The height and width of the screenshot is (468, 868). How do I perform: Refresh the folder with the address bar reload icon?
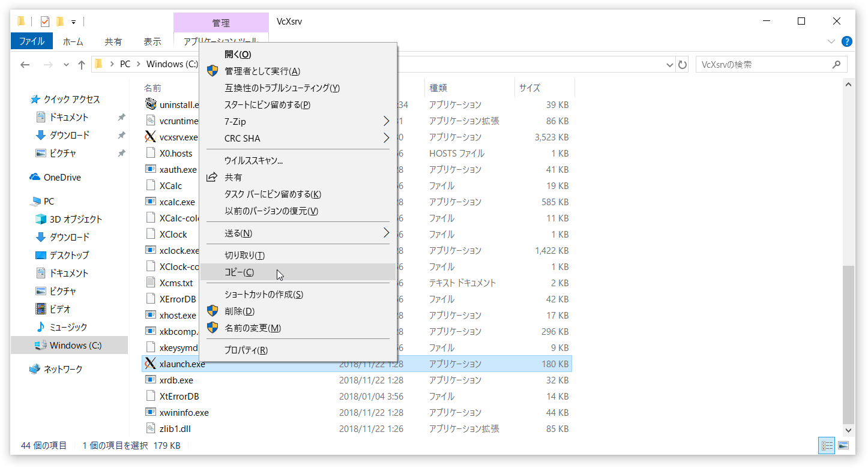(682, 65)
